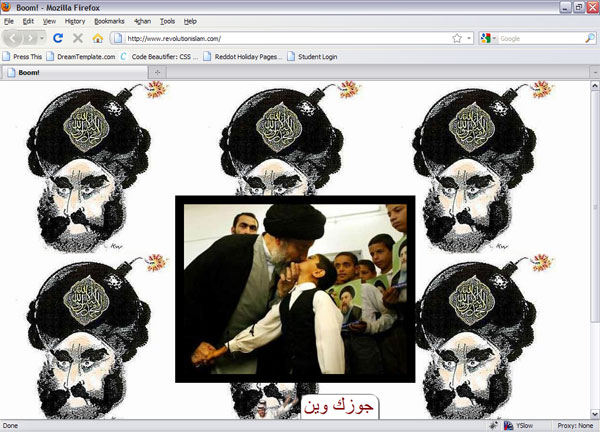Expand the address bar history dropdown
600x432 pixels.
[469, 38]
